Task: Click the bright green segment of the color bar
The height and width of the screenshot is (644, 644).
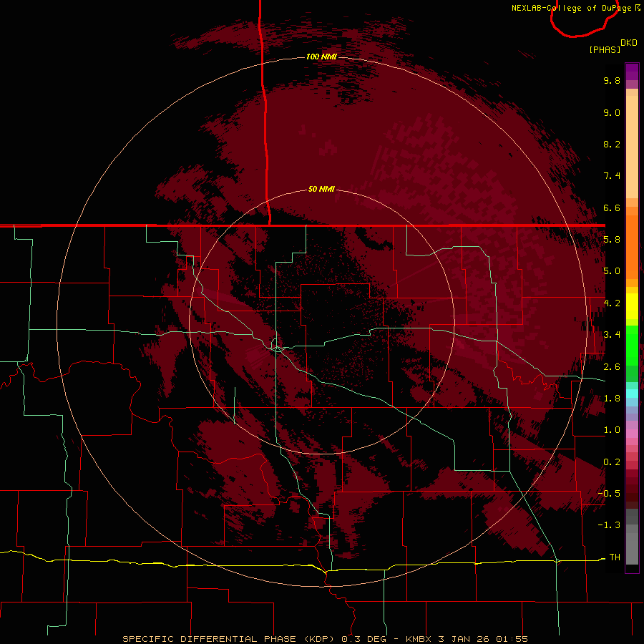Action: click(632, 345)
